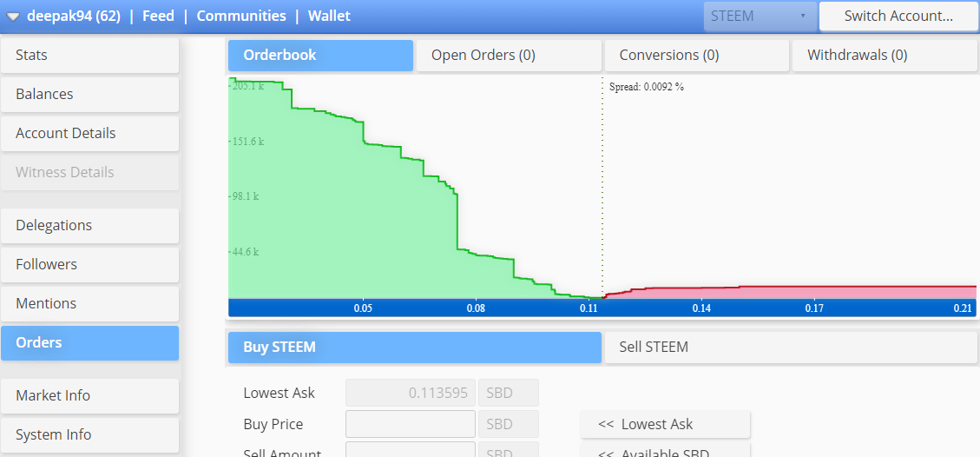The height and width of the screenshot is (457, 980).
Task: Open the Delegations sidebar item
Action: click(90, 226)
